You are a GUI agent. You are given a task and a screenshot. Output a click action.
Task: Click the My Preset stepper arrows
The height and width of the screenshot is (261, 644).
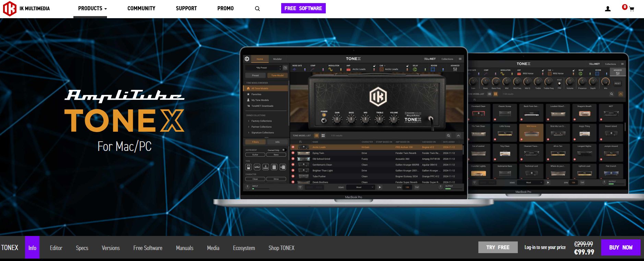pos(280,68)
